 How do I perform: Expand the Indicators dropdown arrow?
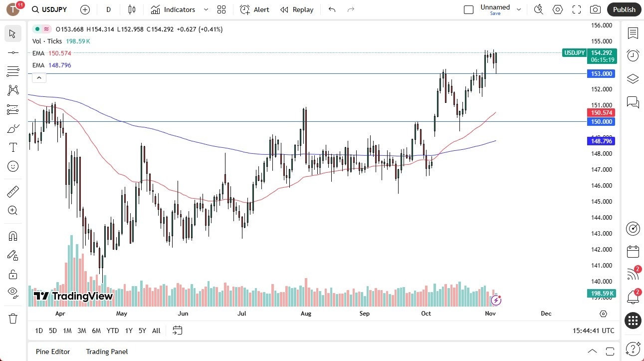click(x=205, y=9)
